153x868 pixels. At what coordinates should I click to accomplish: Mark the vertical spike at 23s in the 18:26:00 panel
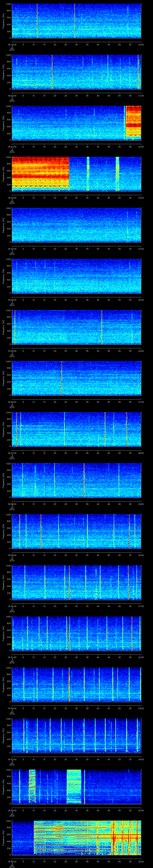tap(62, 378)
